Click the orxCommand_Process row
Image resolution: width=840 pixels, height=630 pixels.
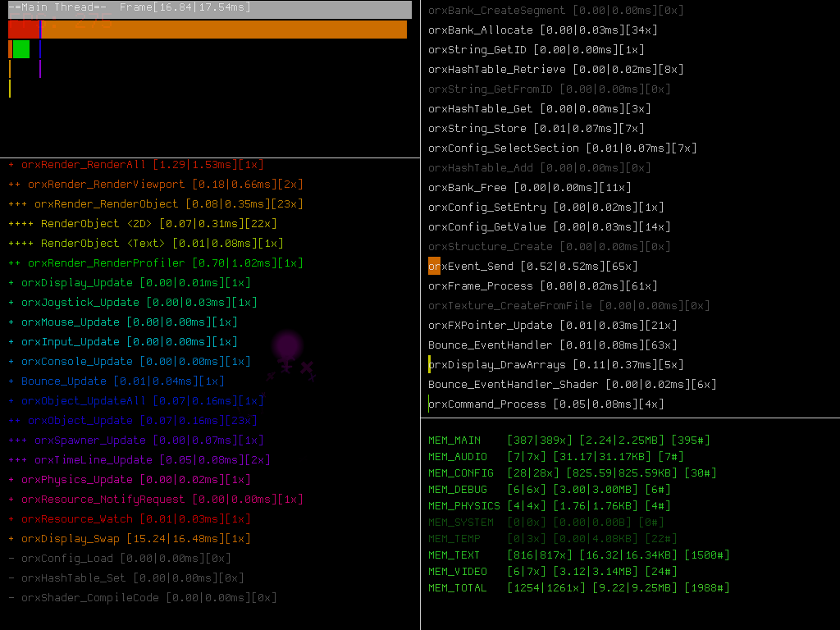click(x=546, y=404)
